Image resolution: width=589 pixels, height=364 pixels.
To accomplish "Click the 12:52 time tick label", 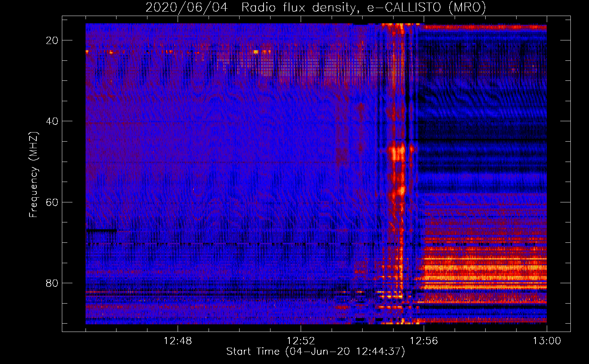I will 301,341.
